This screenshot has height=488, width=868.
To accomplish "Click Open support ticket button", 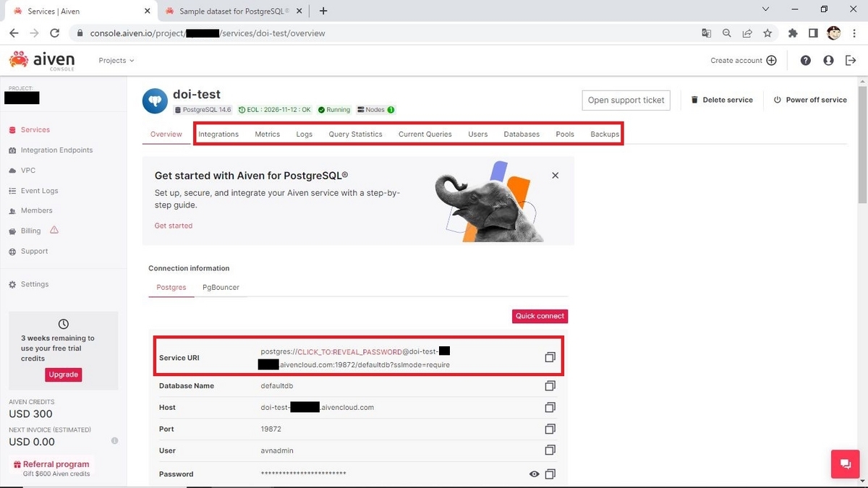I will (626, 100).
